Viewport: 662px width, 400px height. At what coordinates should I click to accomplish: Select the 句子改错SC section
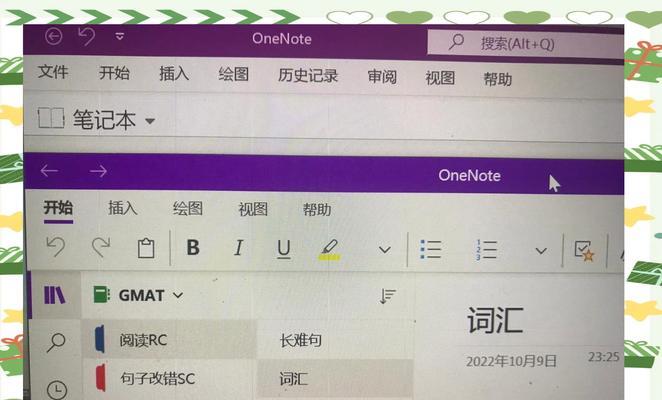pyautogui.click(x=168, y=378)
